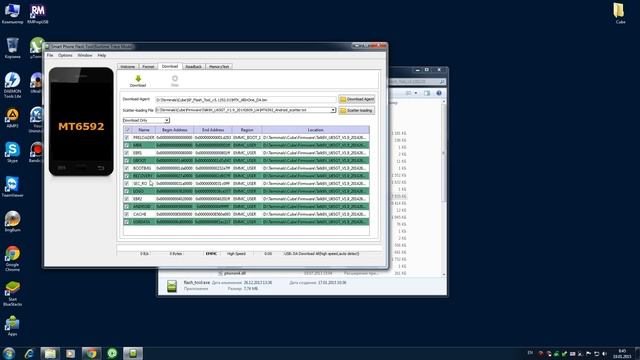Screen dimensions: 640x360
Task: Open the Google Chrome desktop shortcut
Action: pyautogui.click(x=12, y=258)
